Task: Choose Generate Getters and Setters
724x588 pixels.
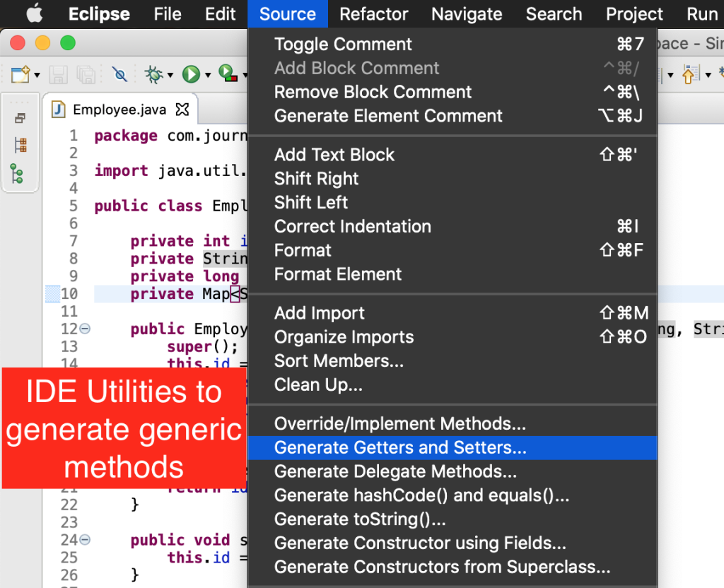Action: click(452, 447)
